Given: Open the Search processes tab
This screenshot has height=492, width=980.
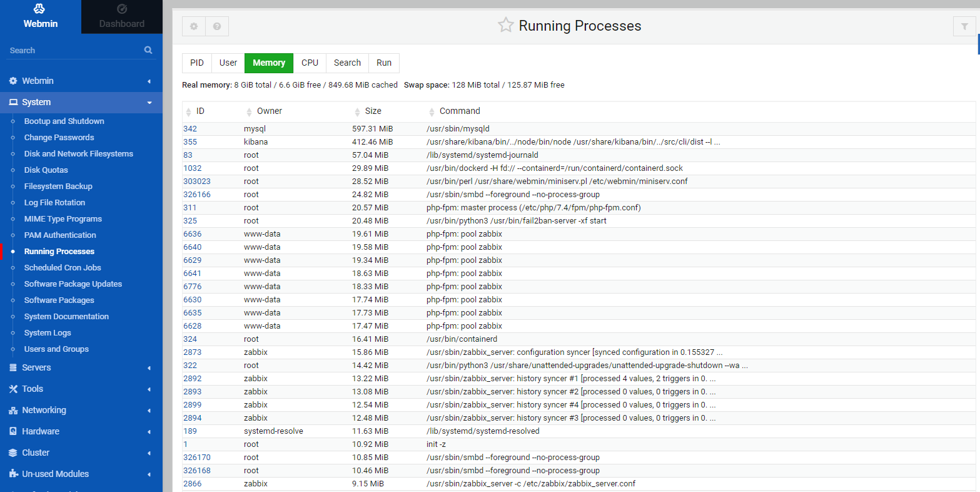Looking at the screenshot, I should [347, 63].
